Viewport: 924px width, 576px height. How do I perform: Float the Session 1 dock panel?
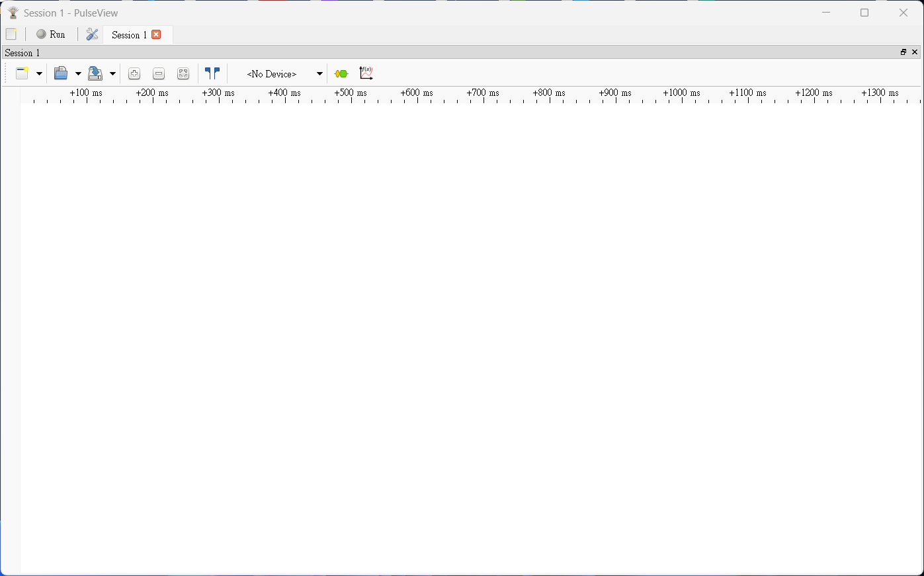point(903,52)
